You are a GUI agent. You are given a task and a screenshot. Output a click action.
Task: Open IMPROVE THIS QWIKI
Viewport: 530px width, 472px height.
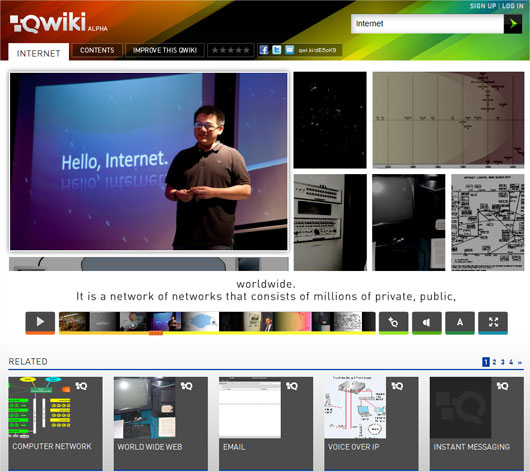pos(165,50)
